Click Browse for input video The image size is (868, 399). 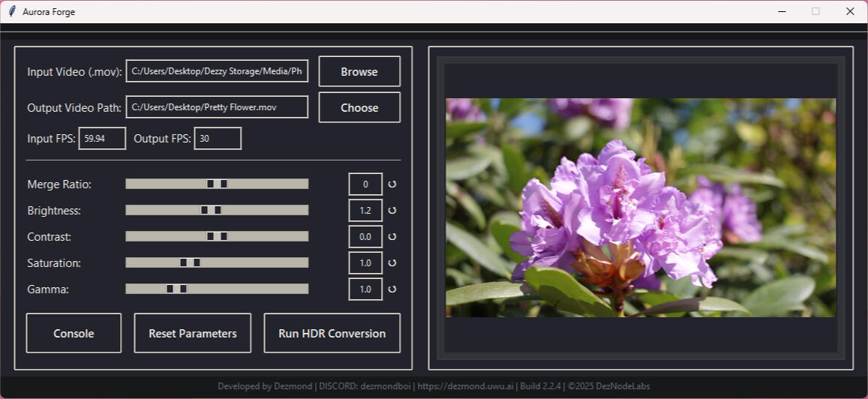pyautogui.click(x=359, y=71)
